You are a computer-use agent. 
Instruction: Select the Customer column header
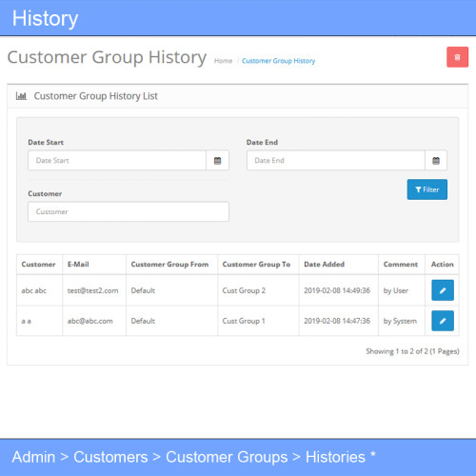[38, 265]
